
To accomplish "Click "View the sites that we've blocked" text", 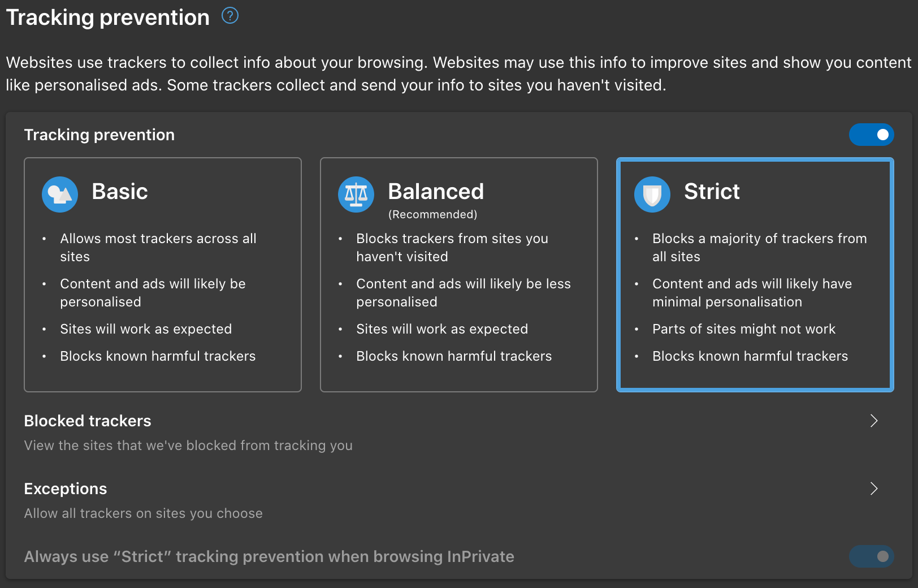I will pyautogui.click(x=188, y=446).
